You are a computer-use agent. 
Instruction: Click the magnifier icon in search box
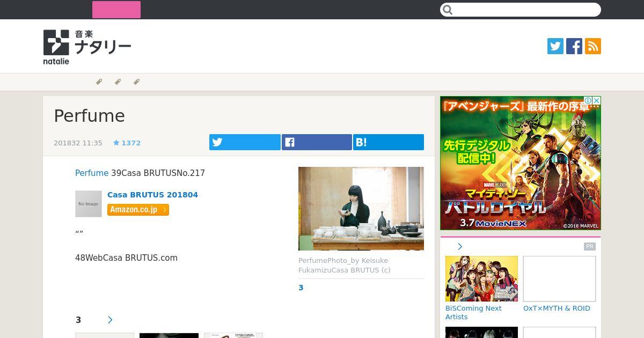tap(448, 10)
